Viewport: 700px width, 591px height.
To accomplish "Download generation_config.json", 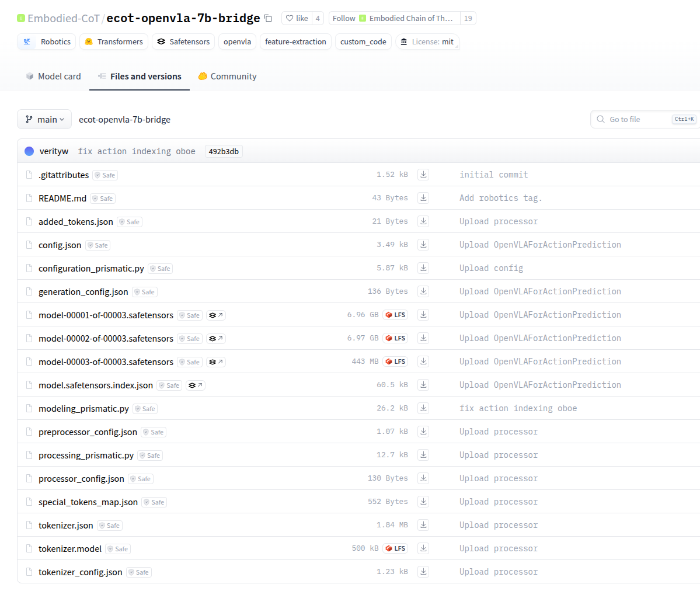I will tap(423, 291).
